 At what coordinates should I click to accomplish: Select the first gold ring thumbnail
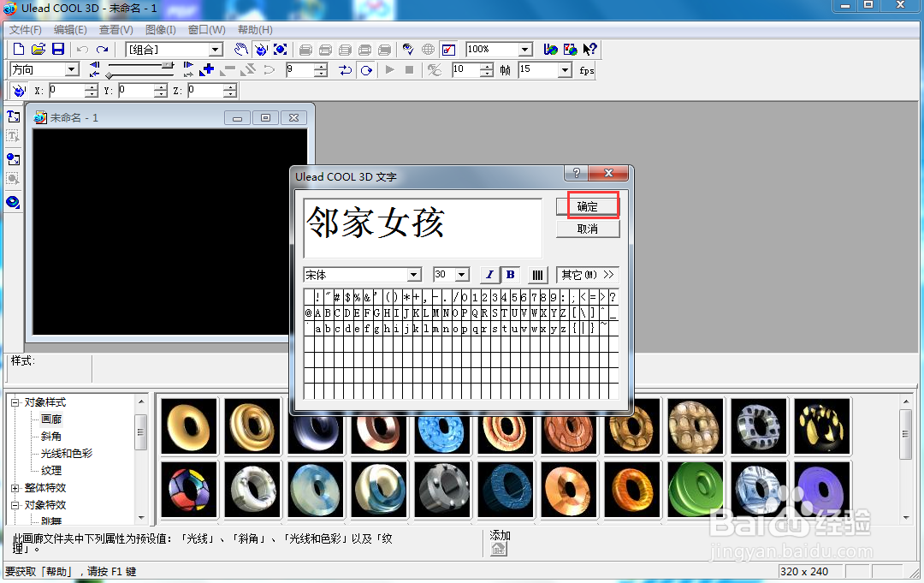pos(189,425)
